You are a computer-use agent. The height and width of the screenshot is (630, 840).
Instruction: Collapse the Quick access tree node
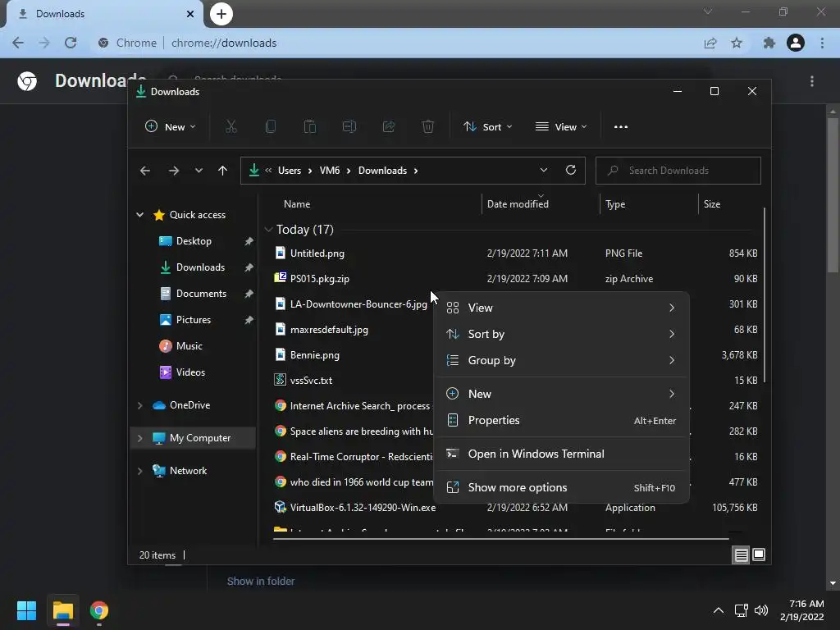(x=139, y=215)
